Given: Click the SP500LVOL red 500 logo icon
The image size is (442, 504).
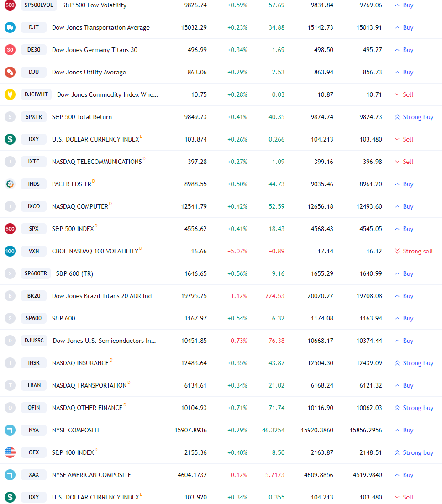Looking at the screenshot, I should tap(10, 5).
